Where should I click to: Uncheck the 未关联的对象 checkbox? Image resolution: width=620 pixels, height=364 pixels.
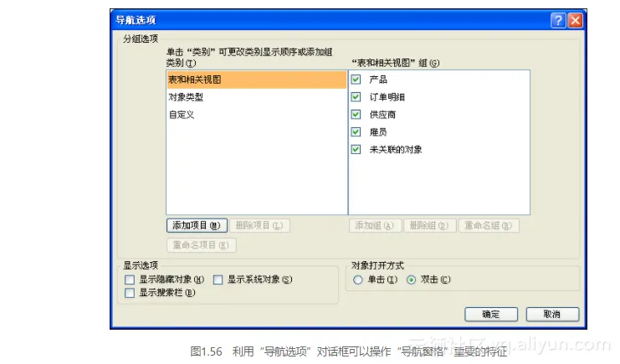point(356,149)
